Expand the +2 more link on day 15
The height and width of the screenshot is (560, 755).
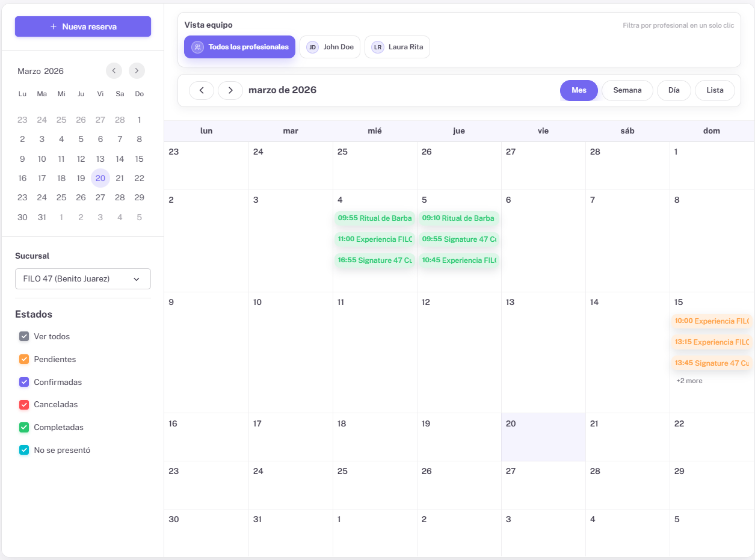[x=689, y=381]
